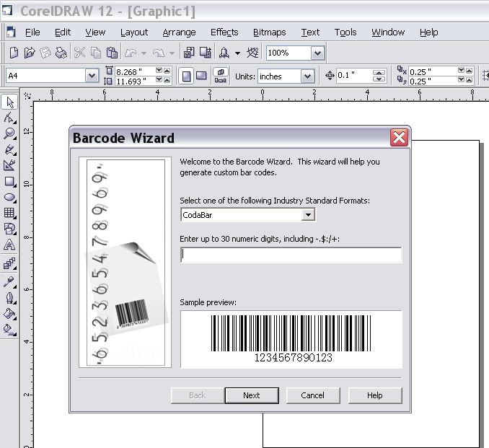This screenshot has height=448, width=489.
Task: Open the Effects menu
Action: tap(224, 32)
